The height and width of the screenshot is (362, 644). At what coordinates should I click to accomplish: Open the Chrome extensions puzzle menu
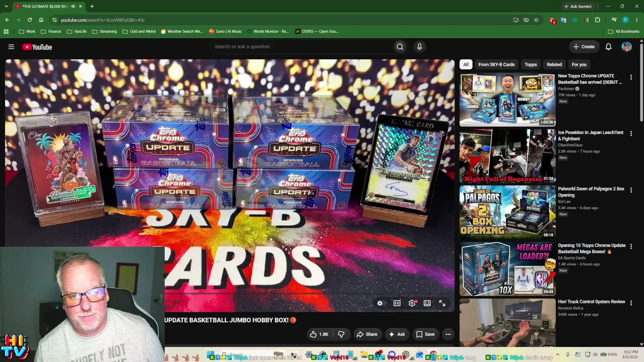pos(597,20)
